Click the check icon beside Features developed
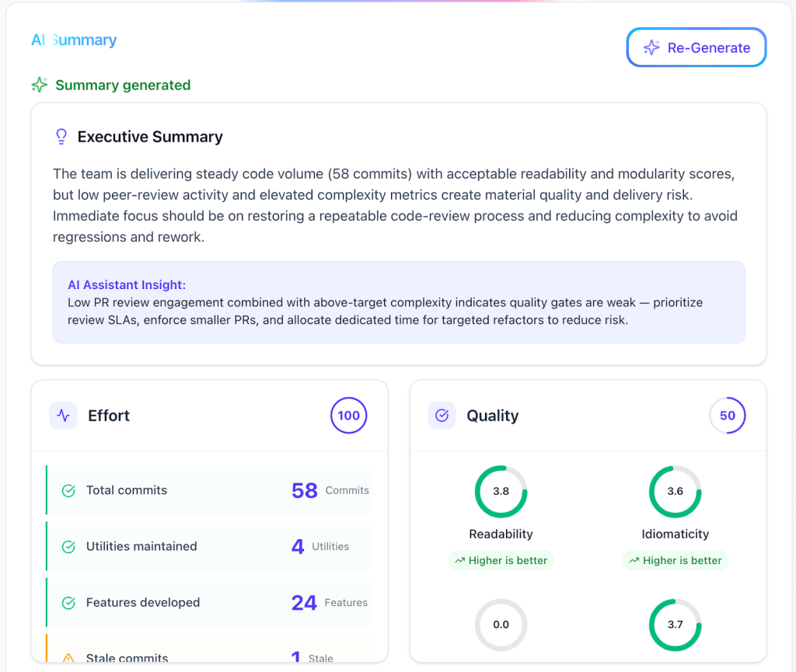796x672 pixels. click(68, 603)
